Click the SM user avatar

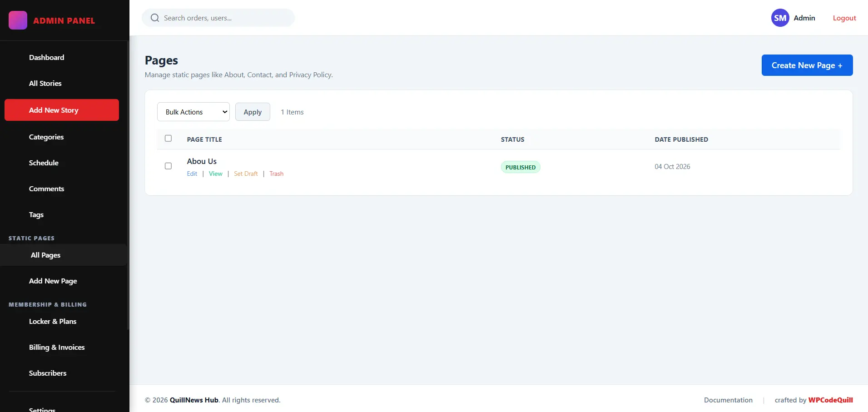point(780,18)
